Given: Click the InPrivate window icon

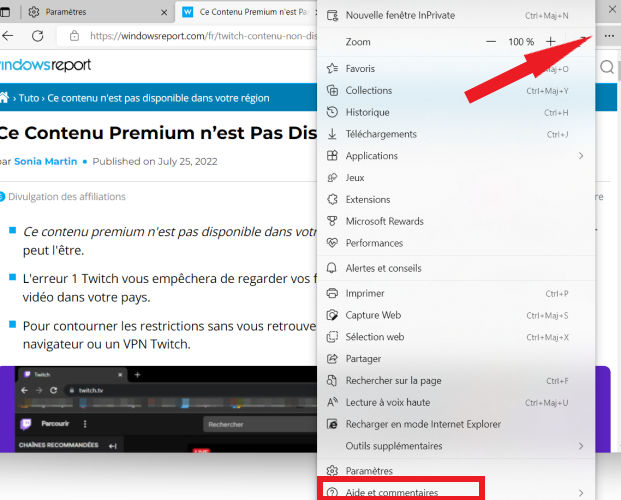Looking at the screenshot, I should 332,15.
